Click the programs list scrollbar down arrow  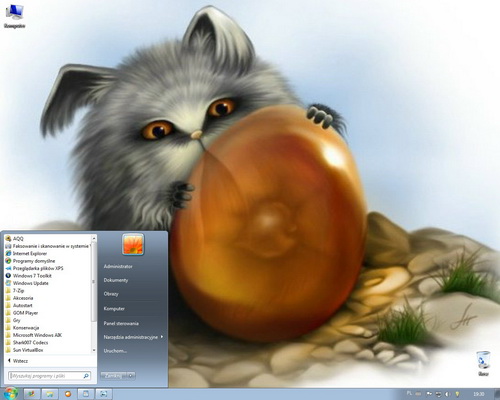(x=94, y=350)
